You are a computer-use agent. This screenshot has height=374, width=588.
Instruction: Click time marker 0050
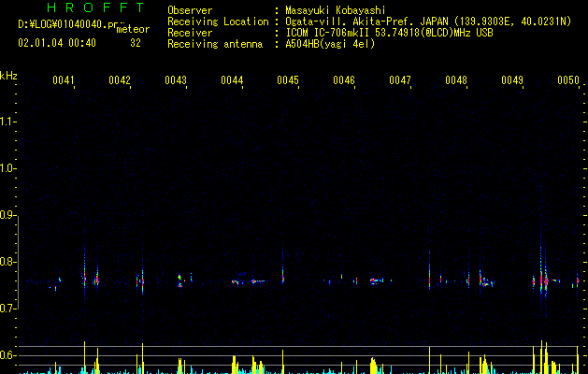pos(568,80)
